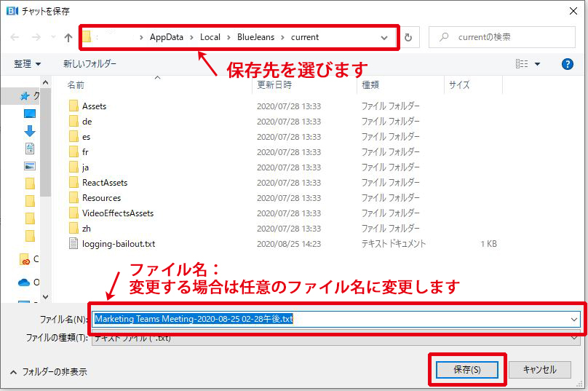The image size is (588, 391).
Task: Click the logging-bailout.txt document icon
Action: click(73, 243)
